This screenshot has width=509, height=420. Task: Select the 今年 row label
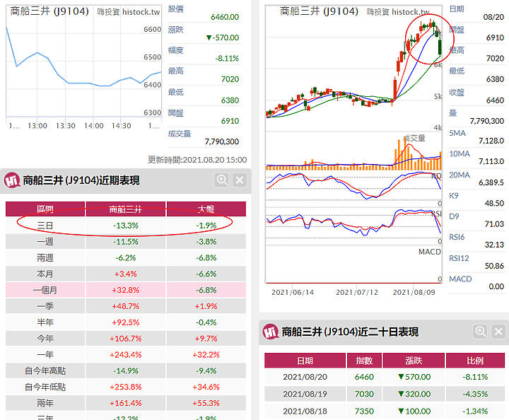pos(45,339)
